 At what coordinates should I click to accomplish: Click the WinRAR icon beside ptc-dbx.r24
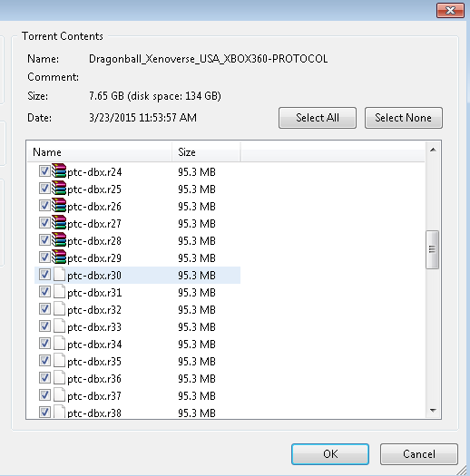point(59,170)
